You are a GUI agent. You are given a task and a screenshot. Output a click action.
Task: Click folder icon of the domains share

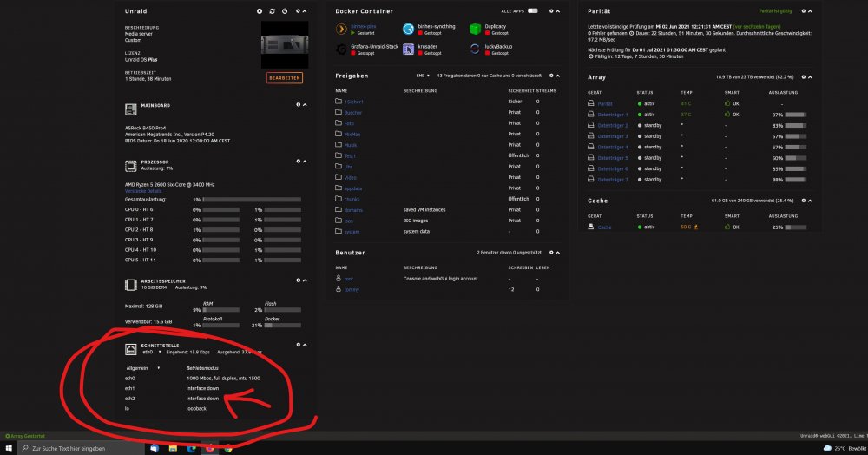(339, 210)
